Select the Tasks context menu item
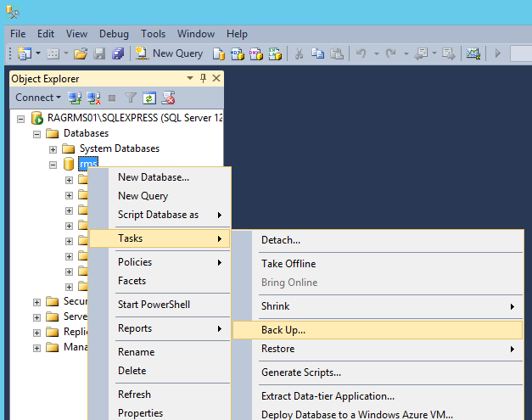The width and height of the screenshot is (532, 420). 160,238
